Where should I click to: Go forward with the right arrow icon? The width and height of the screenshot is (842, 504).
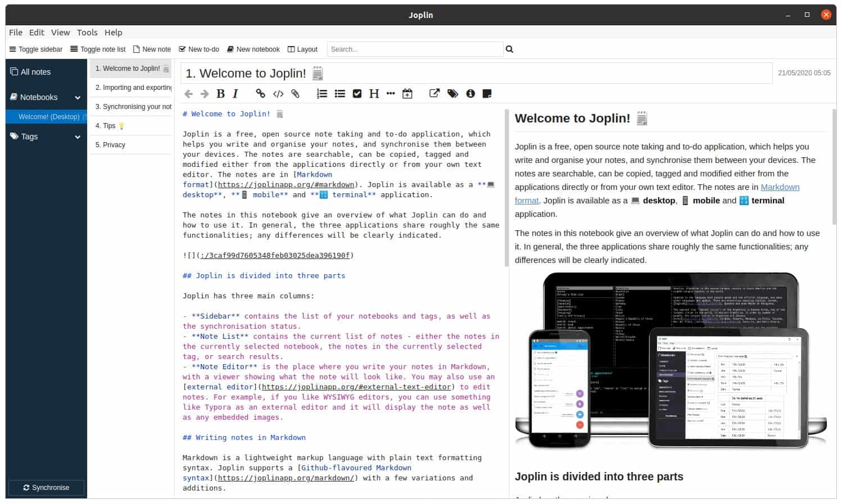tap(205, 94)
